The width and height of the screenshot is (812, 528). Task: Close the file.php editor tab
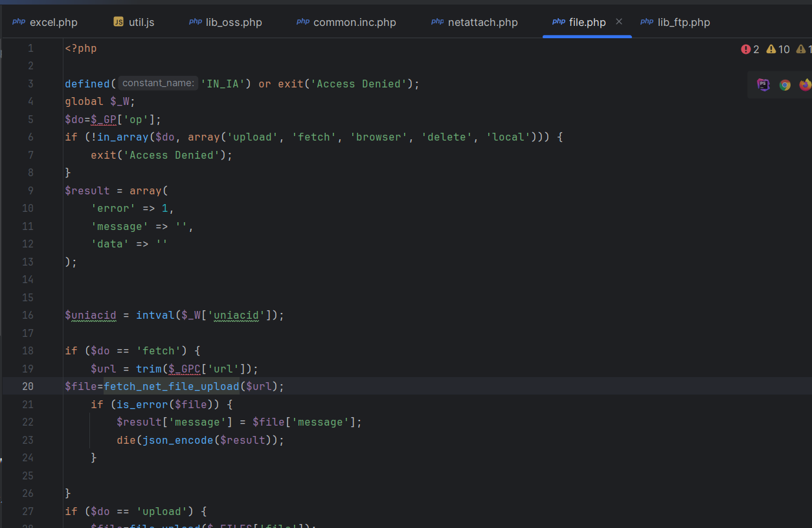click(x=619, y=22)
